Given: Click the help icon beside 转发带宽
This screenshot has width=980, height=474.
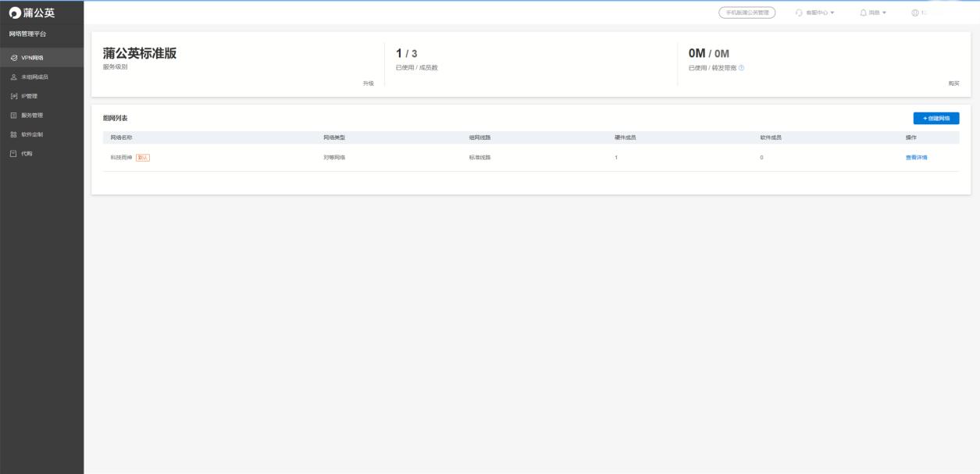Looking at the screenshot, I should (741, 67).
